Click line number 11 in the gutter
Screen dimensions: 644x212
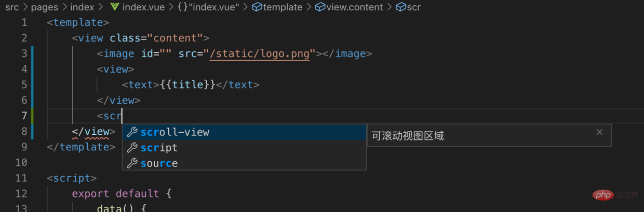tap(21, 178)
